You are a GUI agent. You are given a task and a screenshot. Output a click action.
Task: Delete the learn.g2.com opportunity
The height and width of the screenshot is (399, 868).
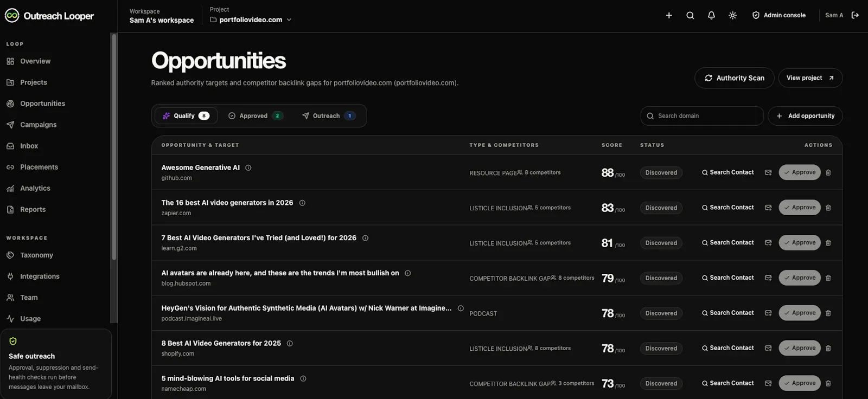(828, 243)
